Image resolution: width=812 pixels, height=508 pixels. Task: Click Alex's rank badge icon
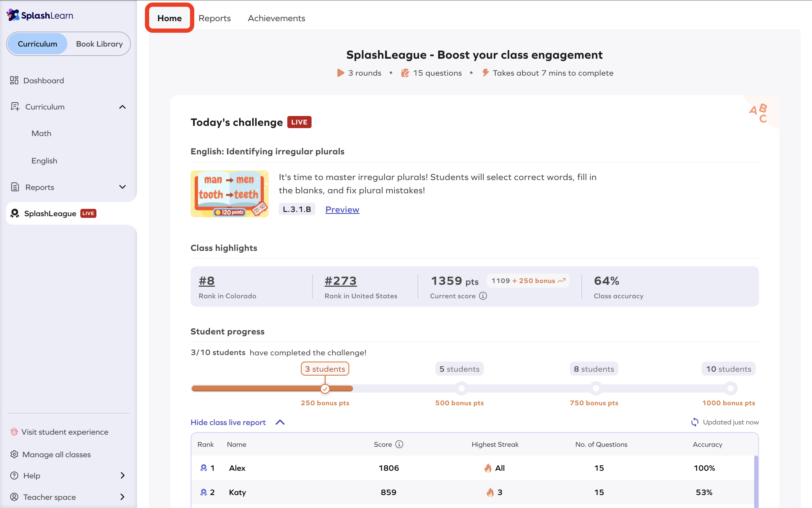click(x=203, y=468)
